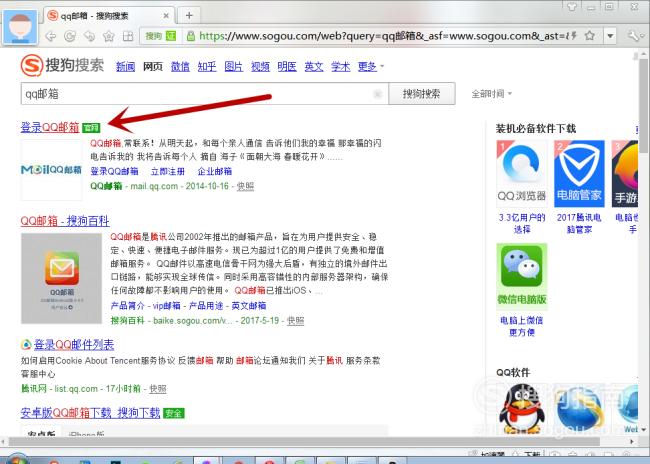Open the reading/grid view icon in toolbar
The image size is (650, 464).
[x=128, y=36]
